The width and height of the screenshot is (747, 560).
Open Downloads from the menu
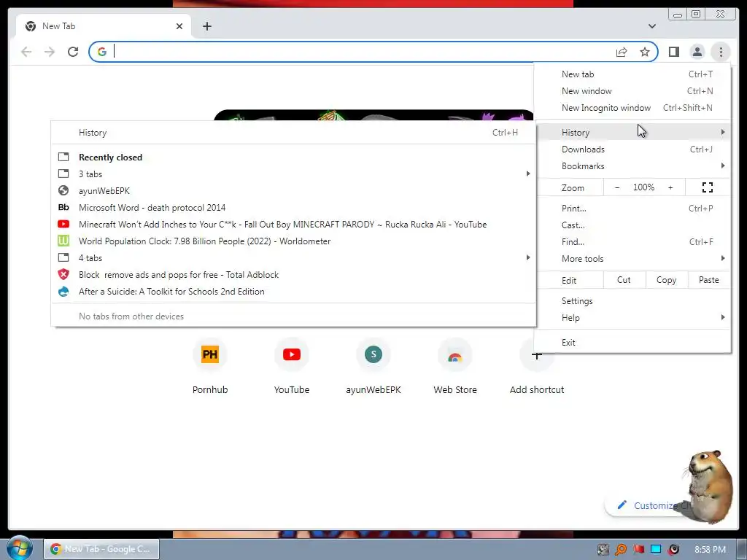[x=634, y=149]
